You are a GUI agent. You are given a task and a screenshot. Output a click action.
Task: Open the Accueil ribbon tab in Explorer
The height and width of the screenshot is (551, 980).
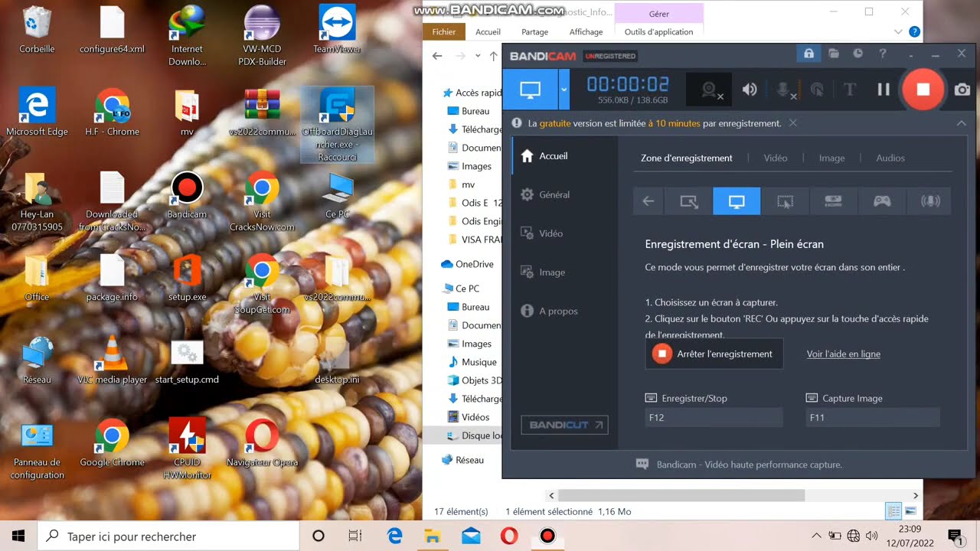(x=488, y=32)
